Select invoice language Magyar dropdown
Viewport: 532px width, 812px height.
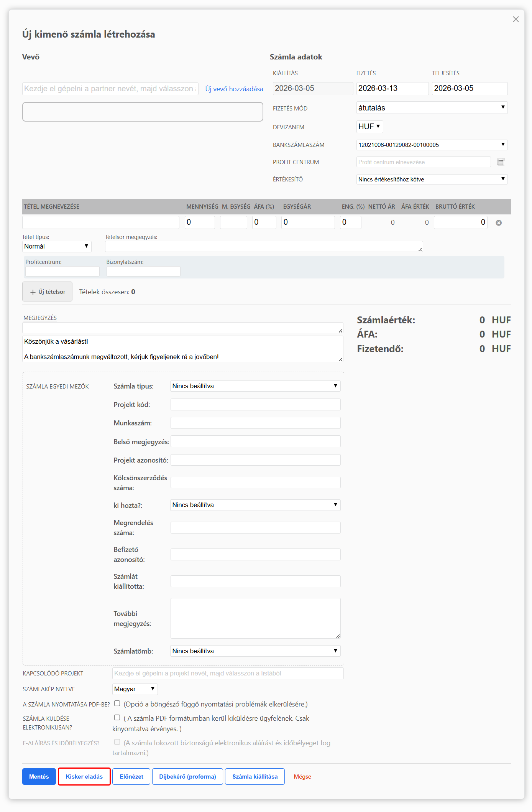tap(135, 689)
